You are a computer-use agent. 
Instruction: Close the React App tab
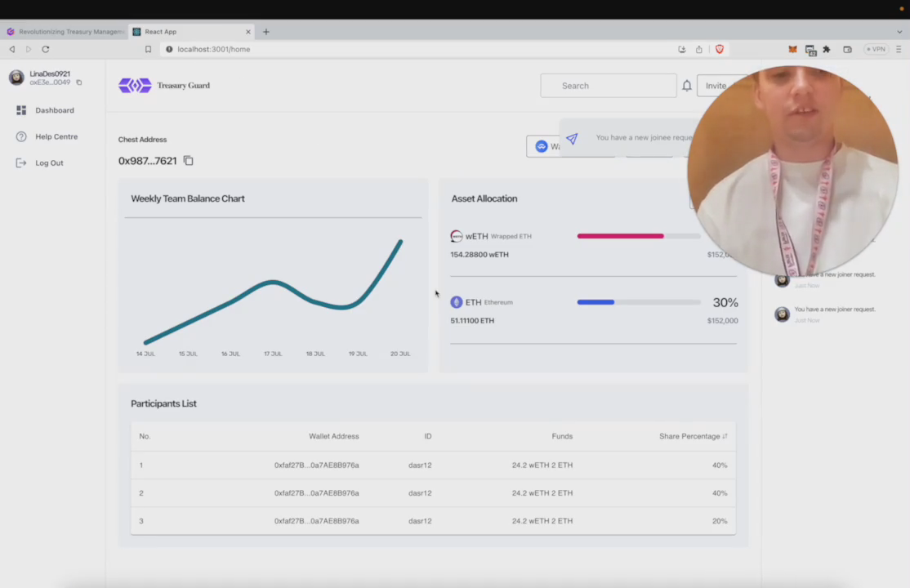[248, 32]
